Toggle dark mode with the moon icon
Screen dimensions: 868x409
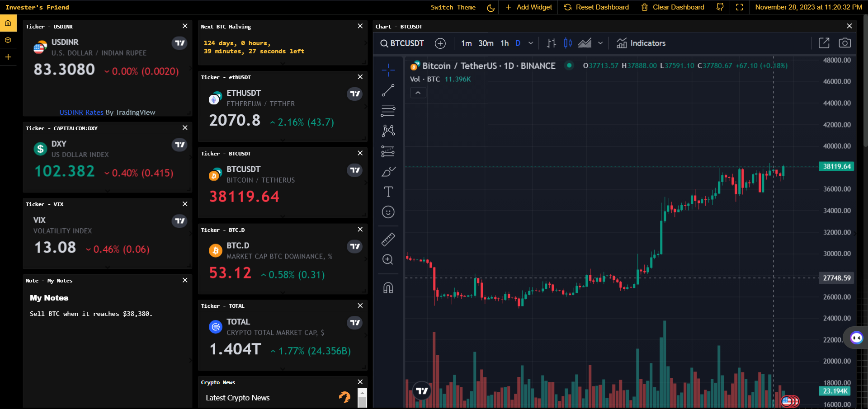click(x=491, y=8)
